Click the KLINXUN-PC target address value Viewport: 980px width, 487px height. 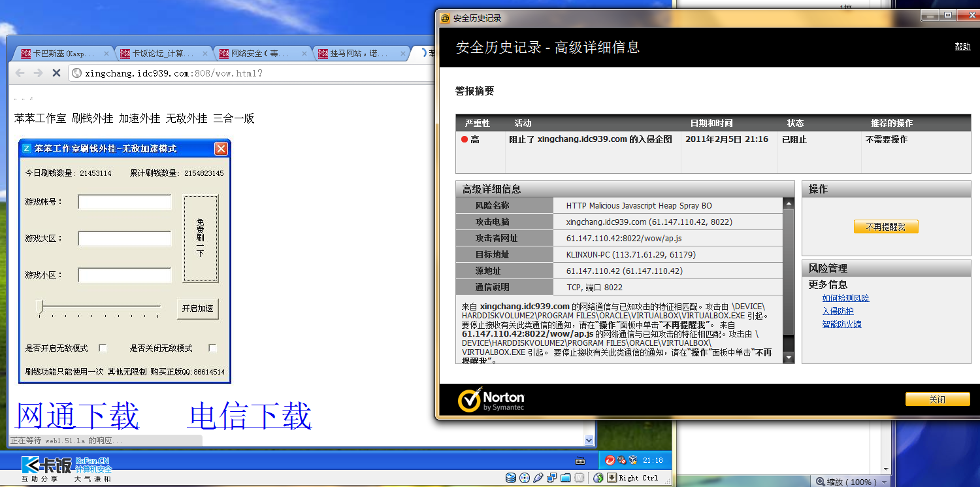pyautogui.click(x=630, y=254)
